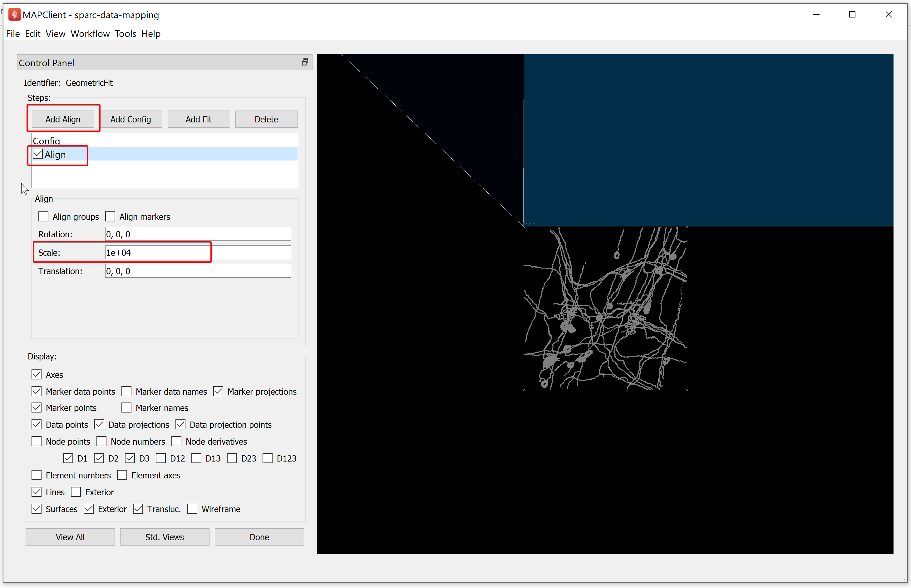Open the Tools menu
This screenshot has height=588, width=911.
[x=126, y=34]
